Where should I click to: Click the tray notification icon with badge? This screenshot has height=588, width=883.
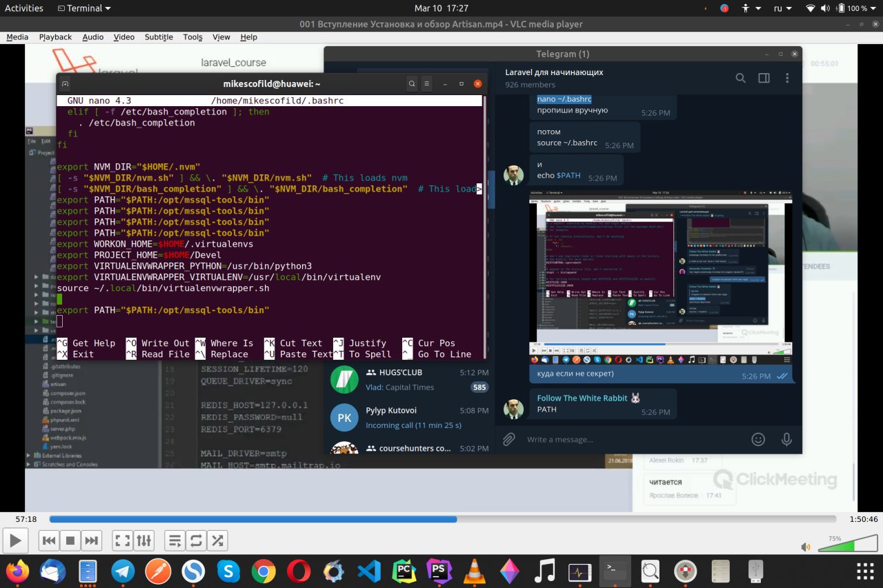coord(724,8)
